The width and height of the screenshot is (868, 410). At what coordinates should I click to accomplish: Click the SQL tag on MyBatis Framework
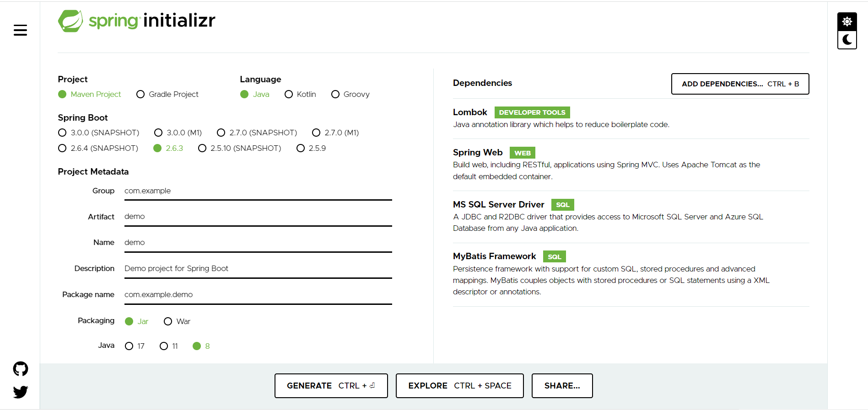pos(555,256)
